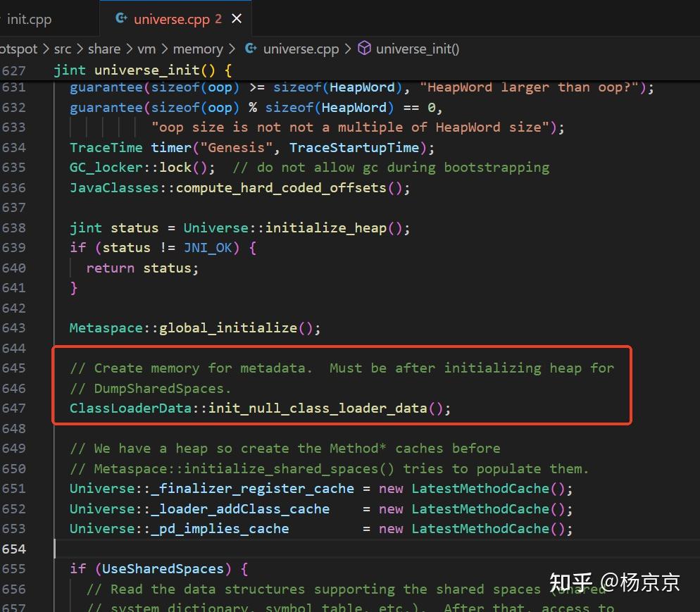Open the vm breadcrumb segment
This screenshot has height=612, width=700.
pos(146,49)
